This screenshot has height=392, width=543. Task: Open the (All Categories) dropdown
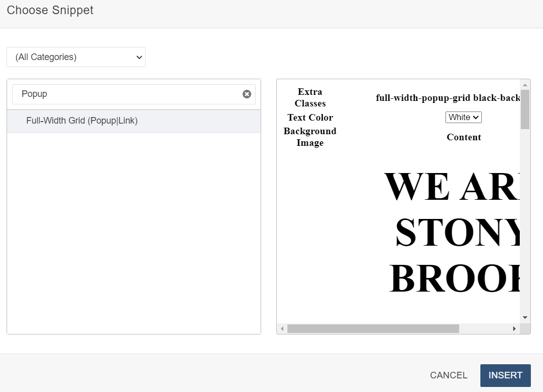76,57
